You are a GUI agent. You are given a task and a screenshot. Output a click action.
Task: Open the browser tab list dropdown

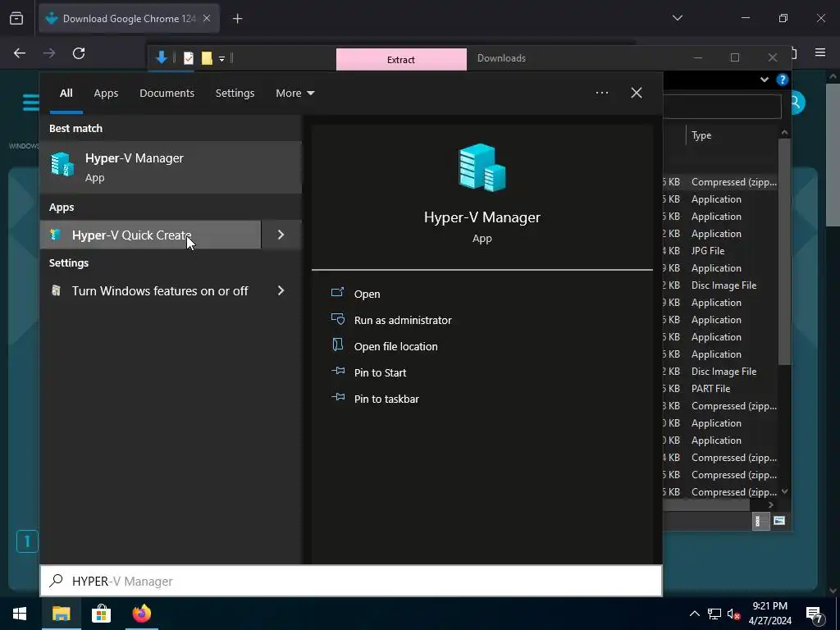click(677, 18)
